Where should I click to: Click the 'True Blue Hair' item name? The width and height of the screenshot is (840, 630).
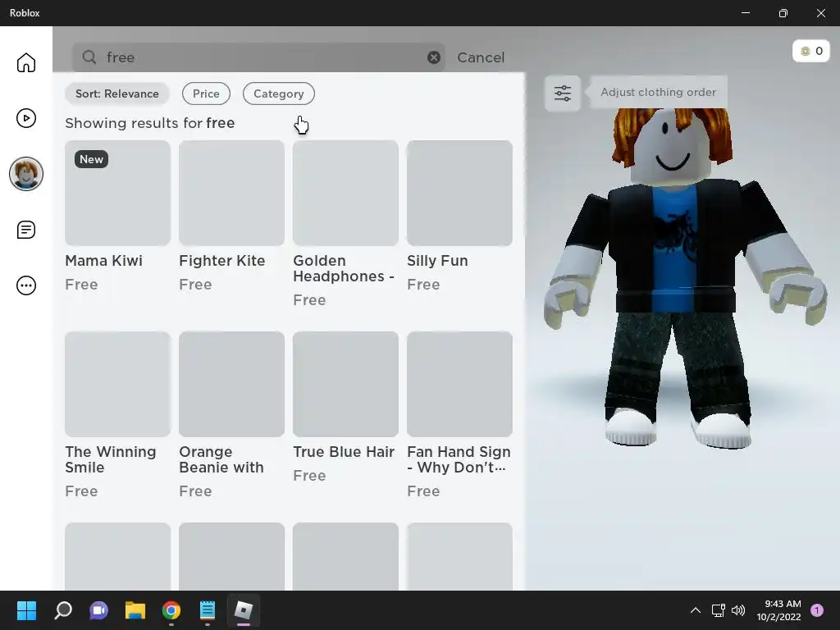tap(344, 452)
